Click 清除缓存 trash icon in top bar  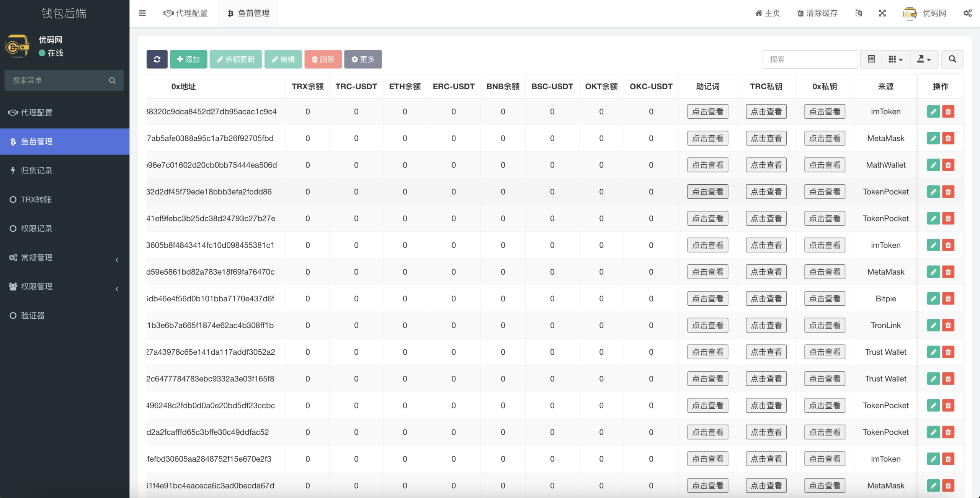point(800,13)
